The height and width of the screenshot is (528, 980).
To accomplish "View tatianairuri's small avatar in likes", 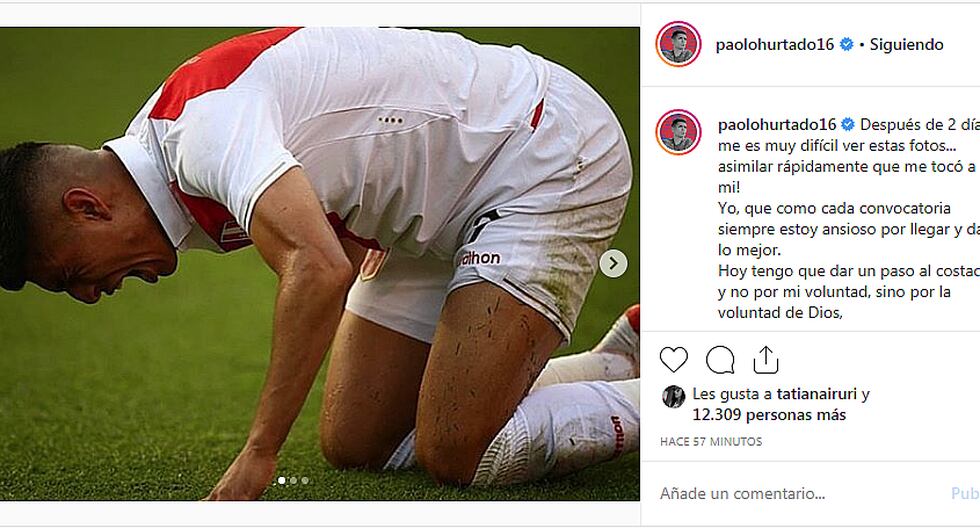I will pyautogui.click(x=673, y=396).
